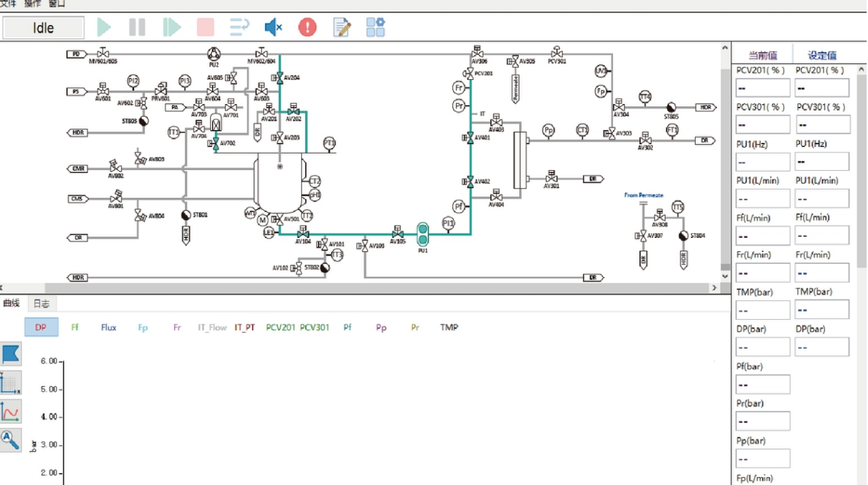The height and width of the screenshot is (485, 868).
Task: Open the 窗口 menu
Action: tap(57, 3)
